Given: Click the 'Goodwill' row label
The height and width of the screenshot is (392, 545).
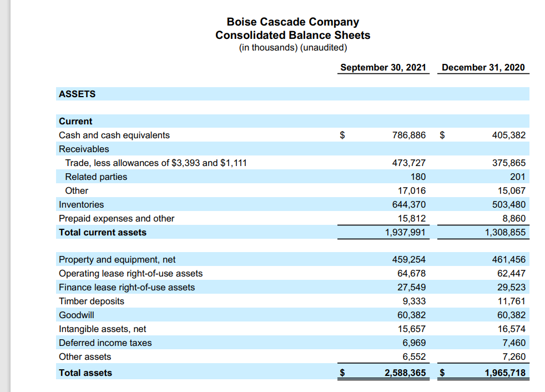Looking at the screenshot, I should coord(77,315).
